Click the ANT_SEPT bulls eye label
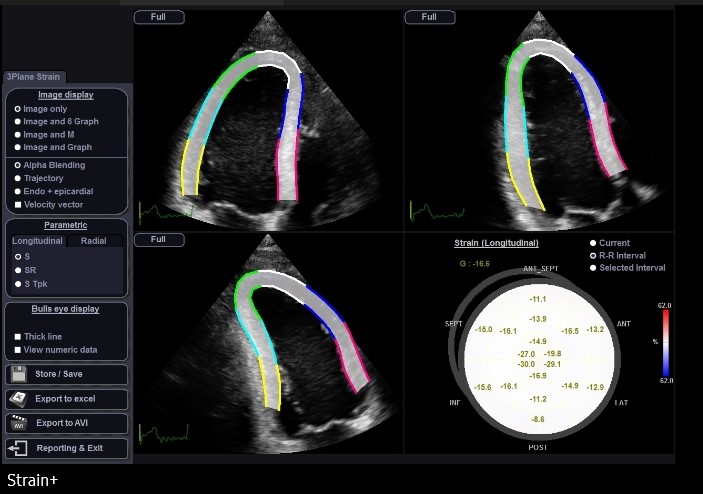 (x=541, y=269)
